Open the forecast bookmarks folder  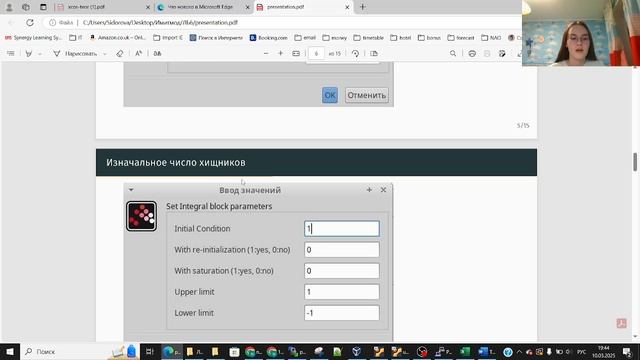point(461,38)
